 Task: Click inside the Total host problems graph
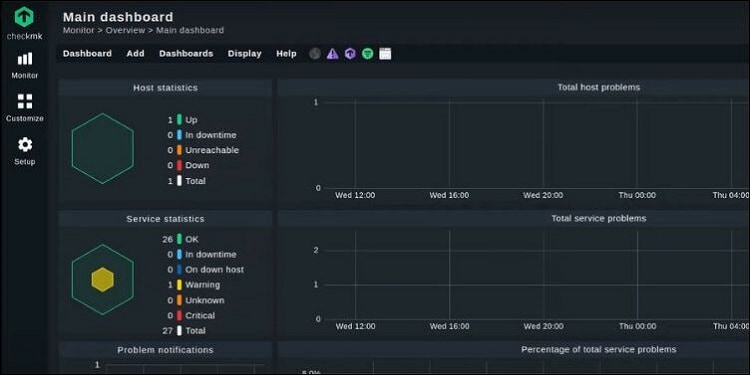click(x=536, y=145)
